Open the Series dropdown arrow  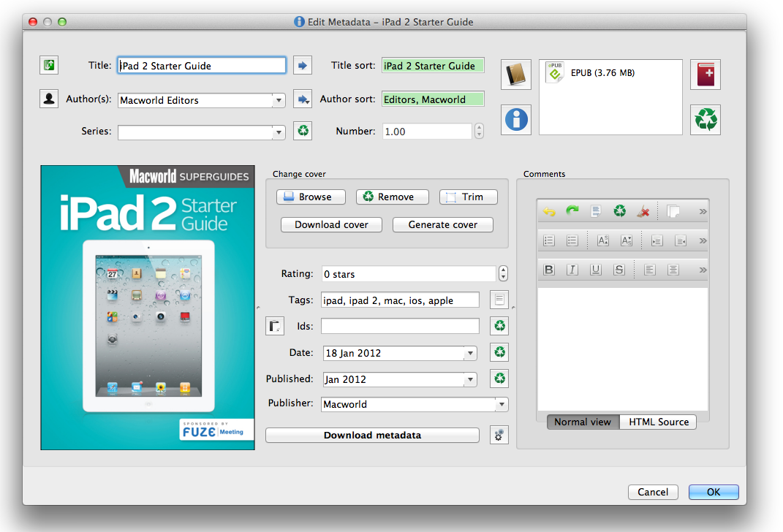[279, 132]
